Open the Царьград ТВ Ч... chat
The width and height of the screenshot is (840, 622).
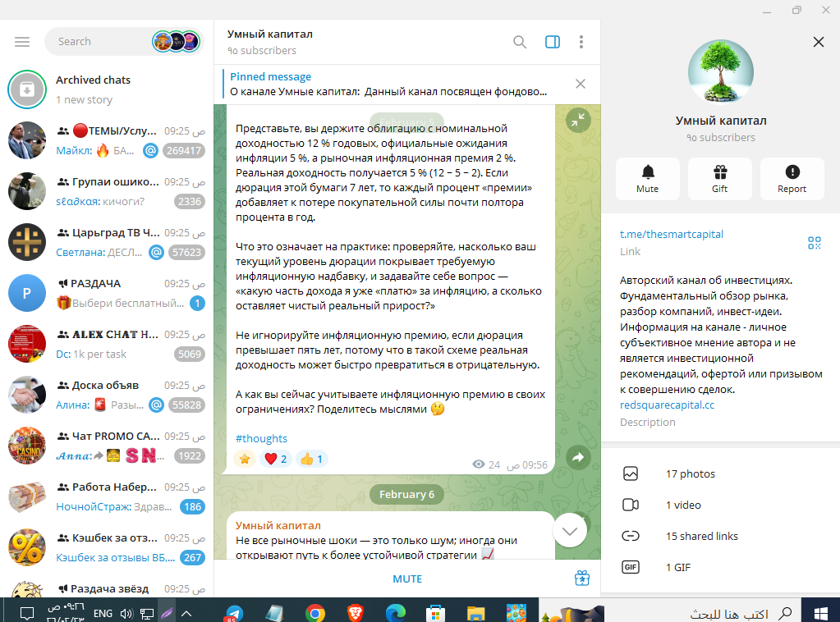[107, 242]
